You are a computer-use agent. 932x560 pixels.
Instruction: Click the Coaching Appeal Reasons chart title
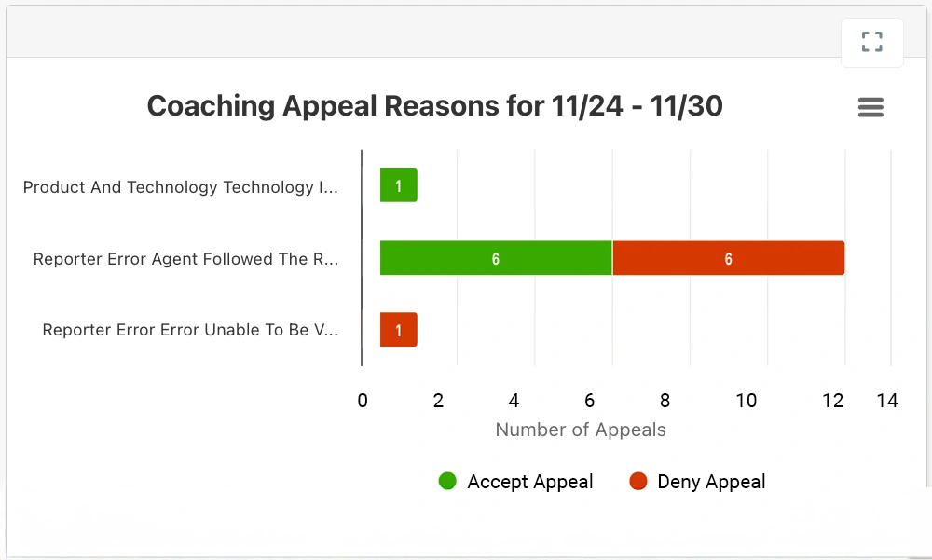click(434, 106)
